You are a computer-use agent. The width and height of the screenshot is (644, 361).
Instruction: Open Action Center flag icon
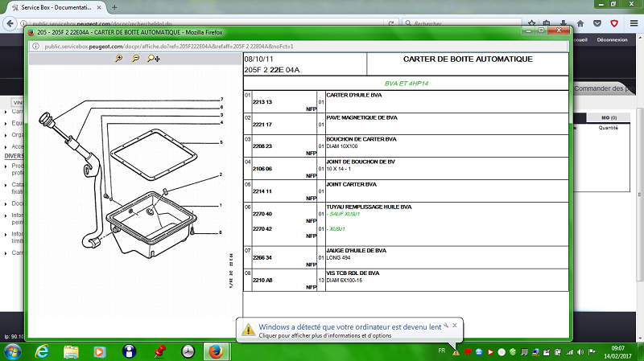click(x=592, y=352)
